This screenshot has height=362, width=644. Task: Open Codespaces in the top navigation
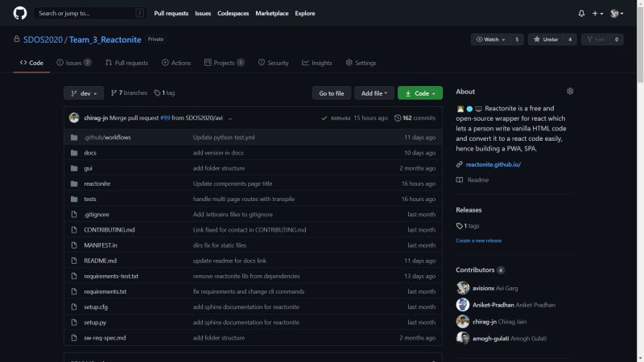click(x=233, y=13)
